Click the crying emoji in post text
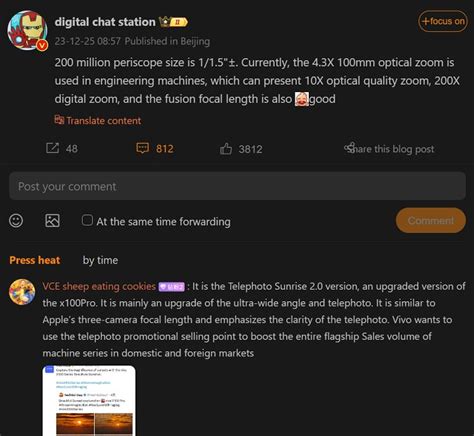This screenshot has width=474, height=436. (302, 99)
